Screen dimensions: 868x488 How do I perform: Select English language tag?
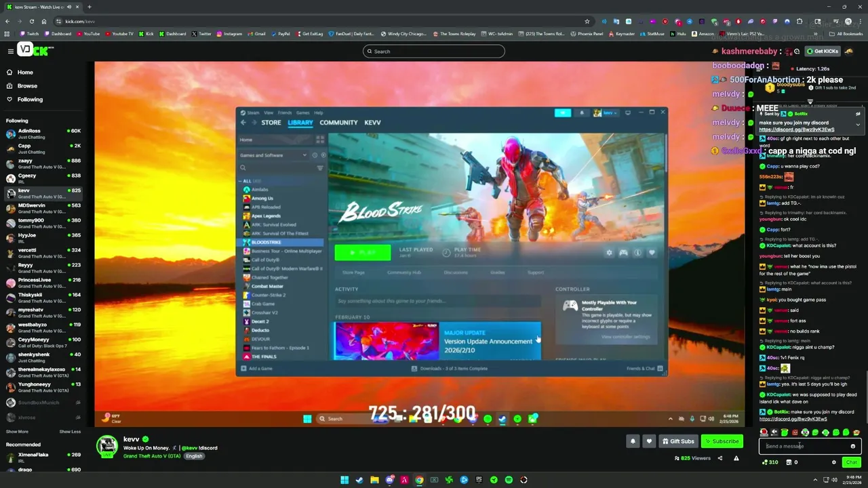(194, 456)
